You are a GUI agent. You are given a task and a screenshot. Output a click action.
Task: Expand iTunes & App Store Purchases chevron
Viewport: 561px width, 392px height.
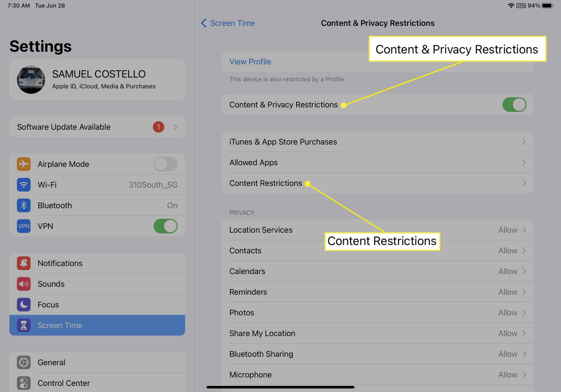click(524, 142)
